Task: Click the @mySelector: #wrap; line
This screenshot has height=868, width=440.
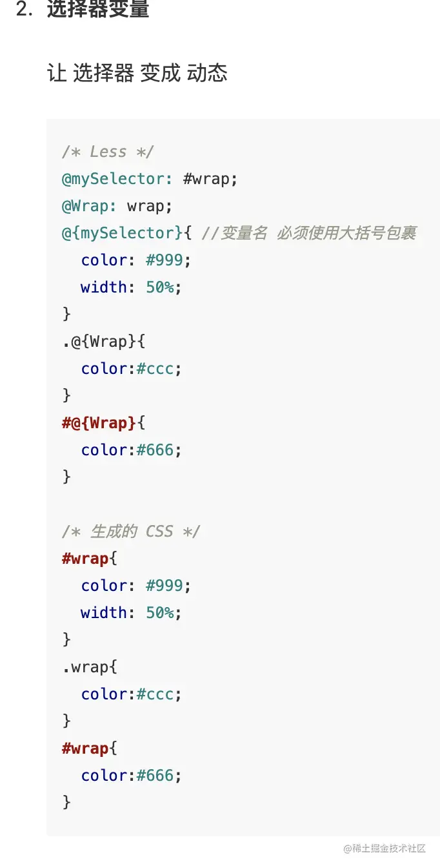Action: (x=150, y=179)
